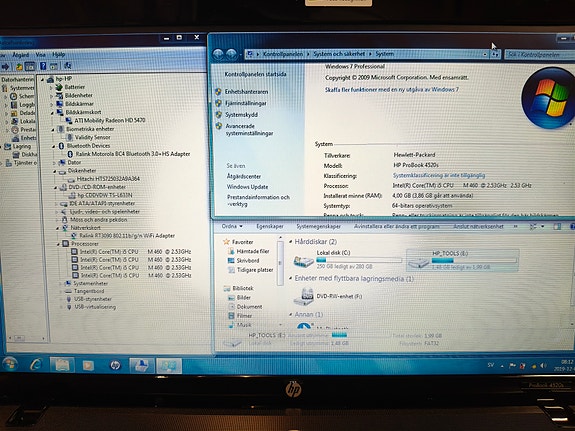The width and height of the screenshot is (575, 431).
Task: Click Kontrollpanelens startsida link
Action: point(255,74)
